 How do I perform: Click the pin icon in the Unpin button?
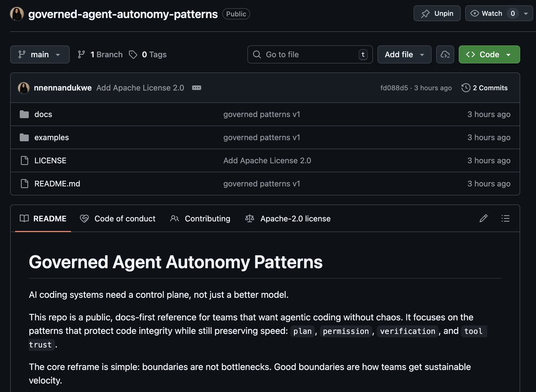[425, 14]
